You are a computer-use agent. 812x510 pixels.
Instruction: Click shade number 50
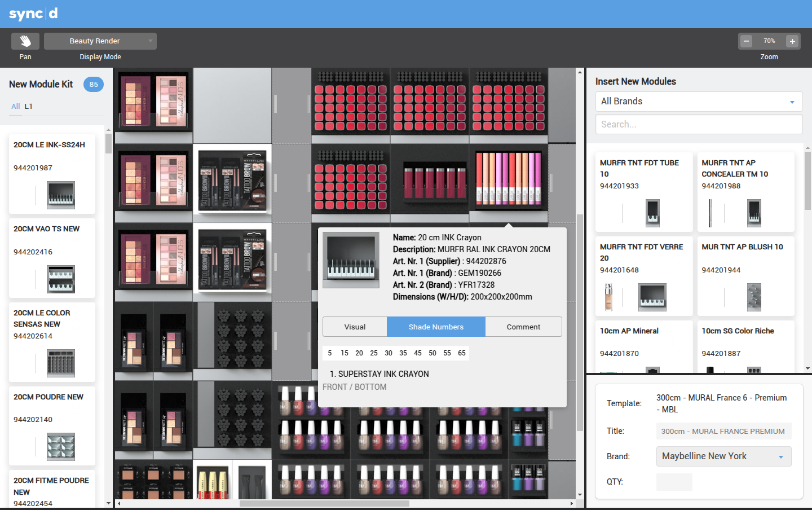(x=433, y=353)
